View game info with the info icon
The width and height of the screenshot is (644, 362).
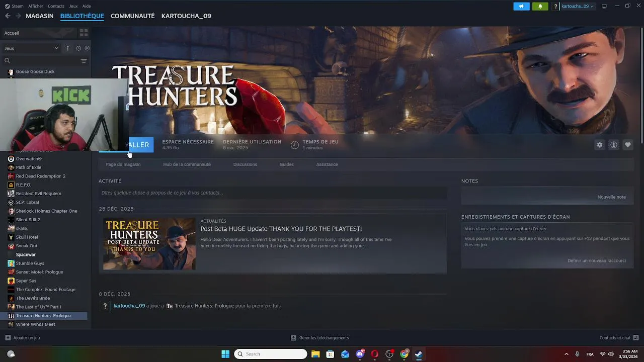614,145
